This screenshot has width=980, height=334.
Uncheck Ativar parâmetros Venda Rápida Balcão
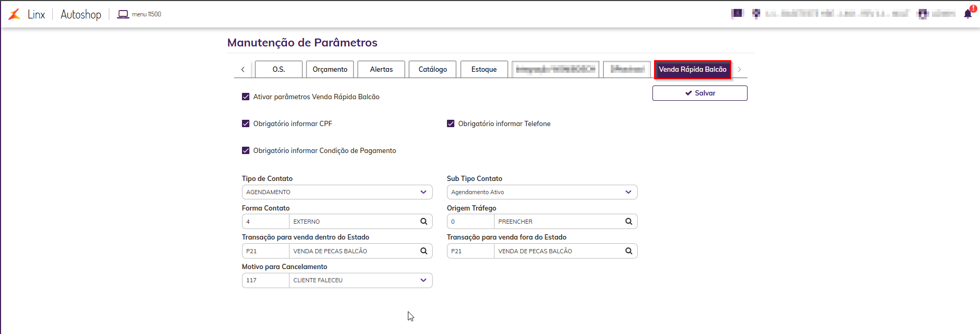coord(246,97)
